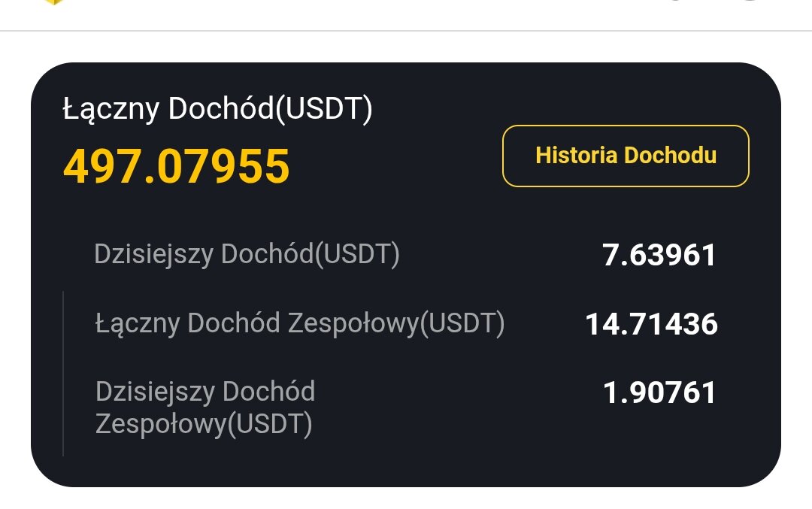
Task: Click the total income value 497.07955
Action: [177, 166]
